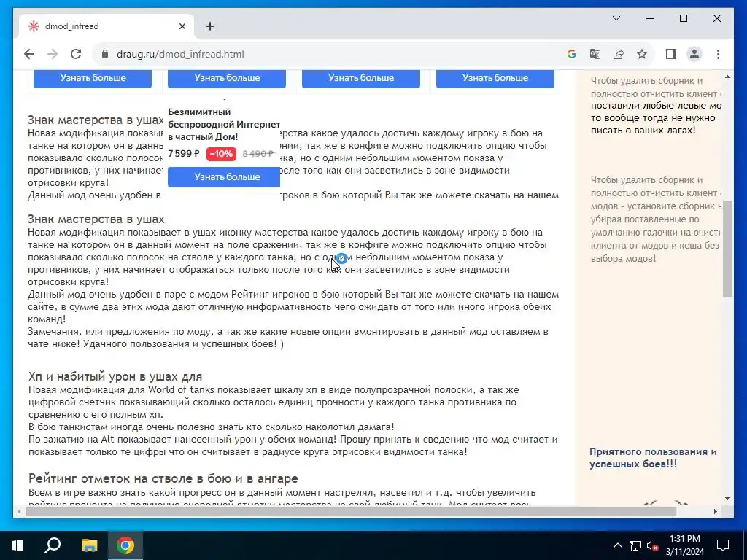
Task: Translate this page icon
Action: point(595,54)
